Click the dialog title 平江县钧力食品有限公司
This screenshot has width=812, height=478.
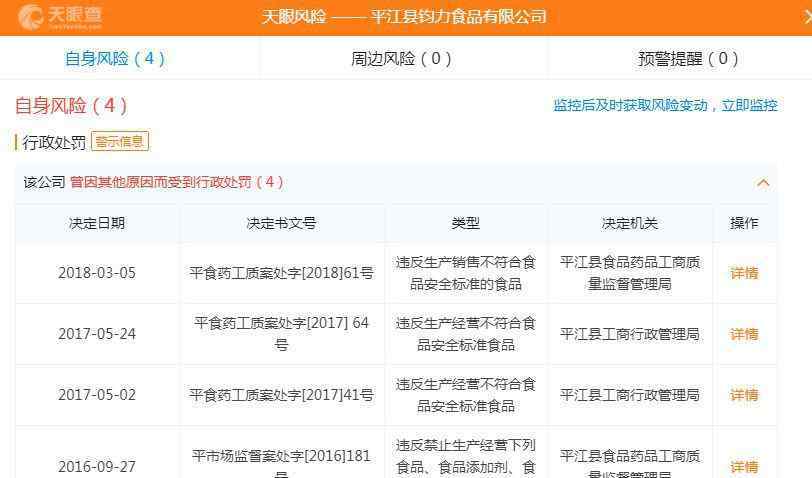pyautogui.click(x=459, y=17)
